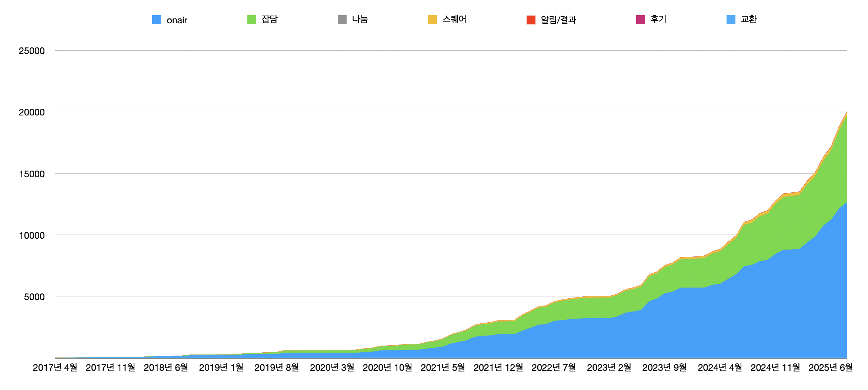Select the 알림/결과 legend label text
This screenshot has width=868, height=390.
[558, 20]
